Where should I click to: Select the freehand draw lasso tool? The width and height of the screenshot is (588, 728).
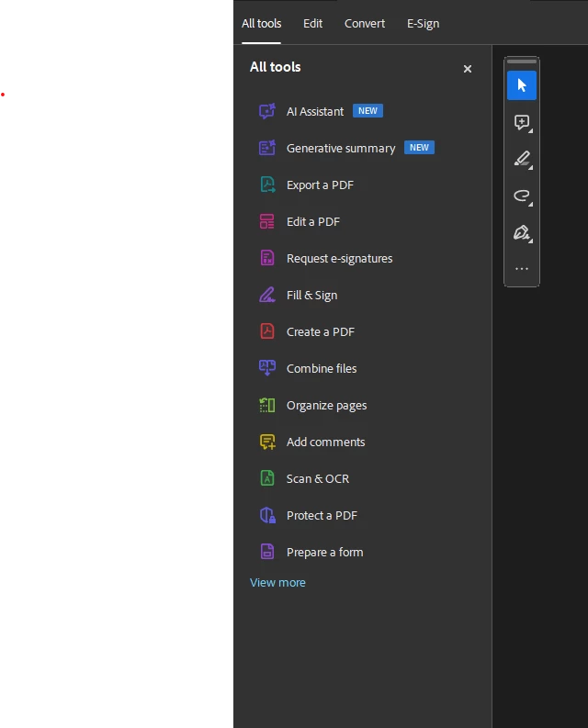522,196
